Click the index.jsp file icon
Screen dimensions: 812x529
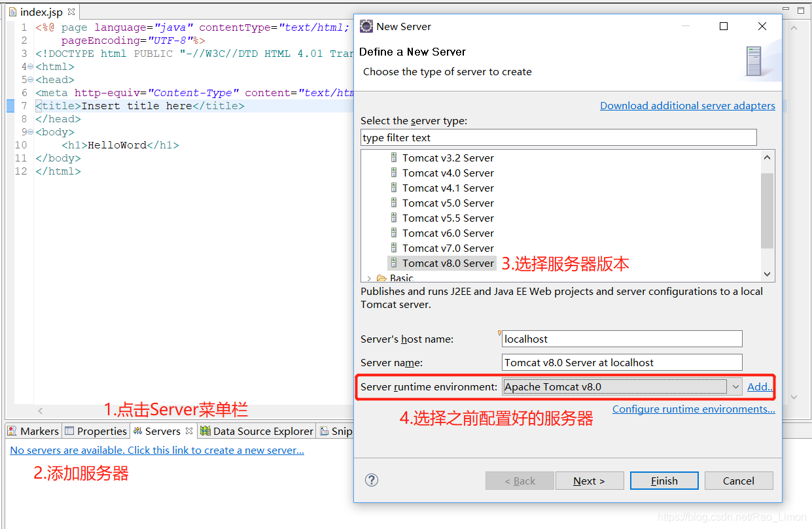[12, 12]
